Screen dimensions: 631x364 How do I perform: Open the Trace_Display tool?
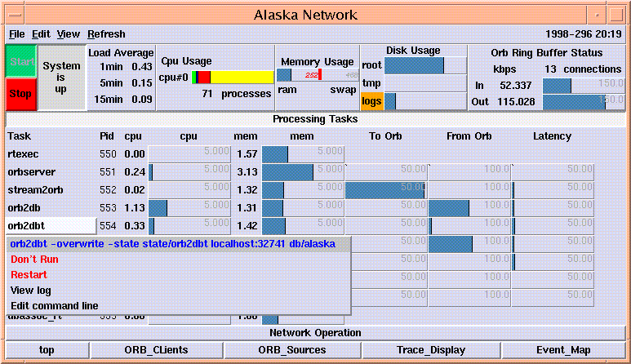[x=431, y=350]
